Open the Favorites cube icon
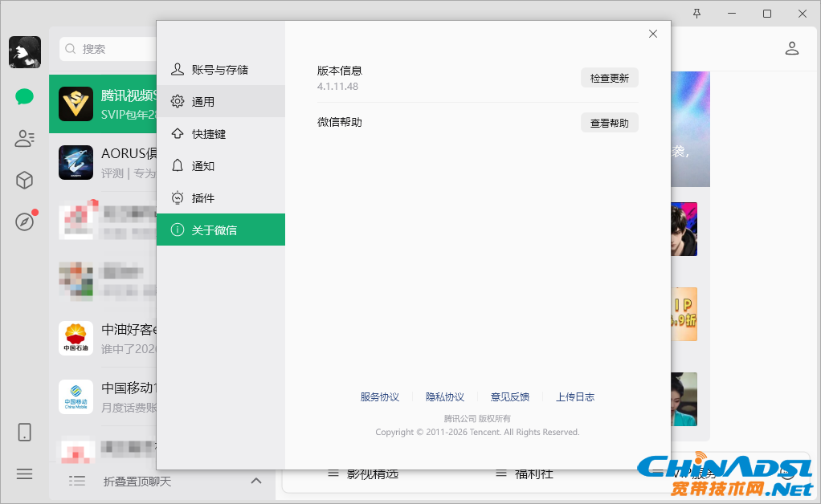This screenshot has width=821, height=504. (25, 181)
